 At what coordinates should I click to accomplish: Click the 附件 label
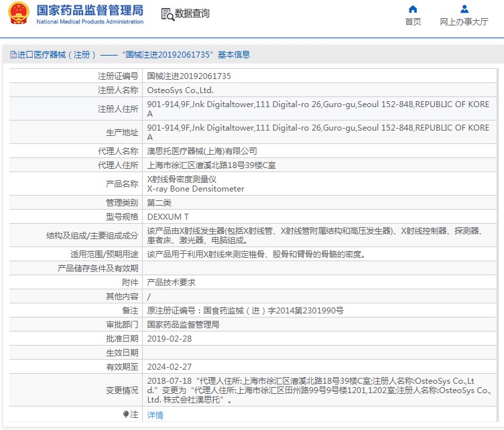point(130,282)
